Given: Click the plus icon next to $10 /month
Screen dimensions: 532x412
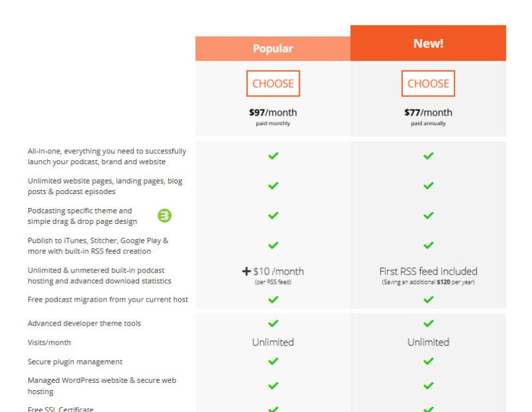Looking at the screenshot, I should (x=246, y=271).
